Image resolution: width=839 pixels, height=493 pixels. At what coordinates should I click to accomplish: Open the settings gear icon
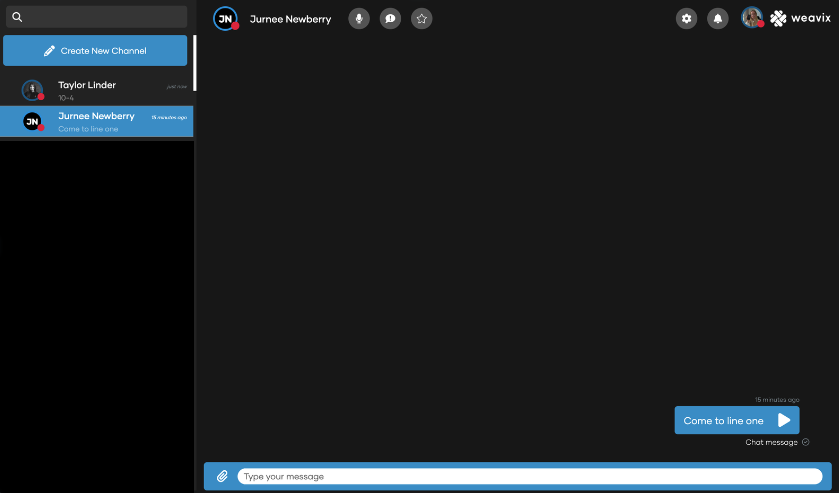click(x=686, y=18)
